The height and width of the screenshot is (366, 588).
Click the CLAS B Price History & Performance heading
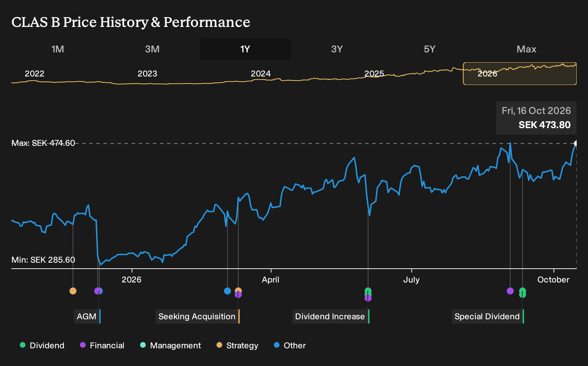pos(131,22)
